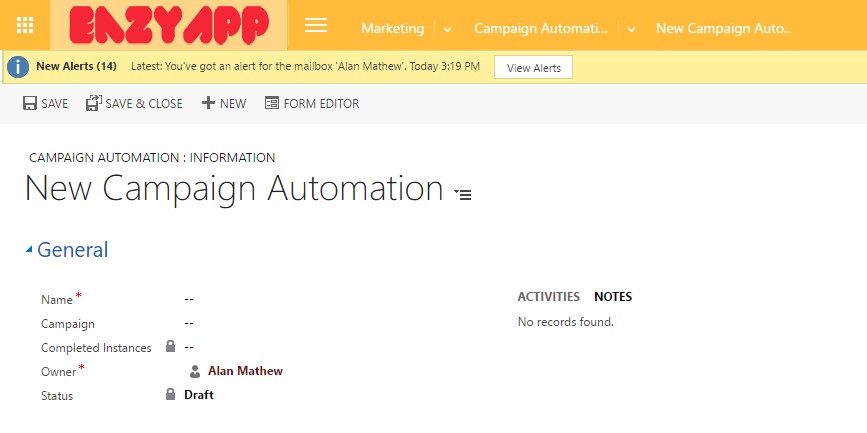
Task: Open the hamburger navigation menu
Action: [x=316, y=25]
